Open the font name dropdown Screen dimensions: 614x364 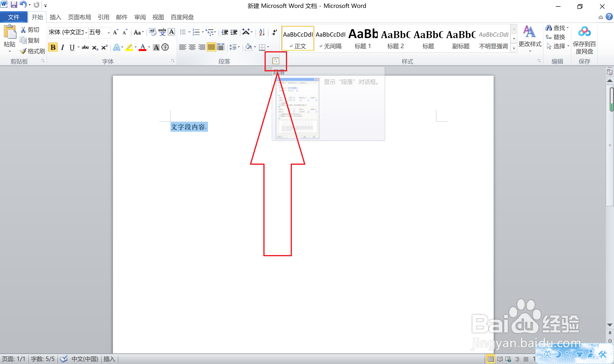click(x=86, y=32)
